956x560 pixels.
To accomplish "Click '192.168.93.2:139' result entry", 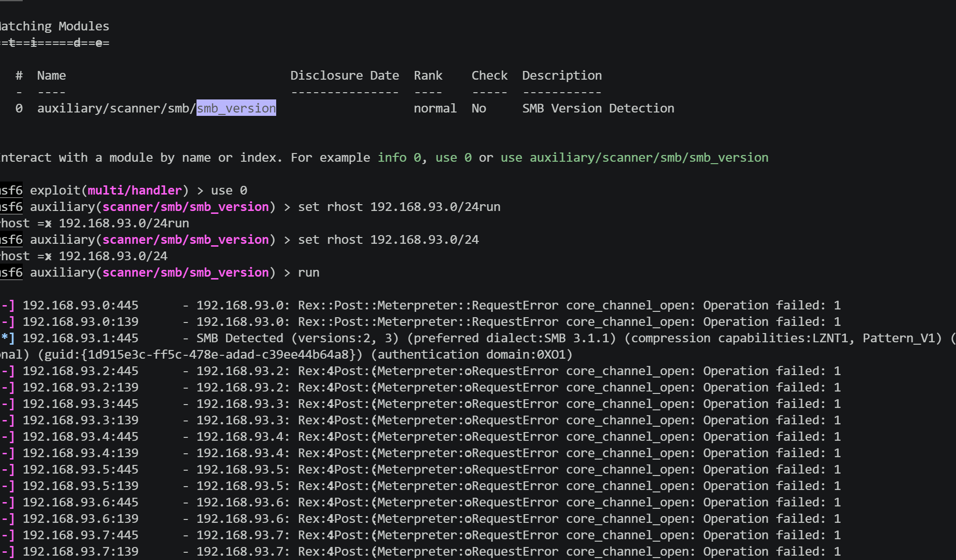I will [x=81, y=387].
